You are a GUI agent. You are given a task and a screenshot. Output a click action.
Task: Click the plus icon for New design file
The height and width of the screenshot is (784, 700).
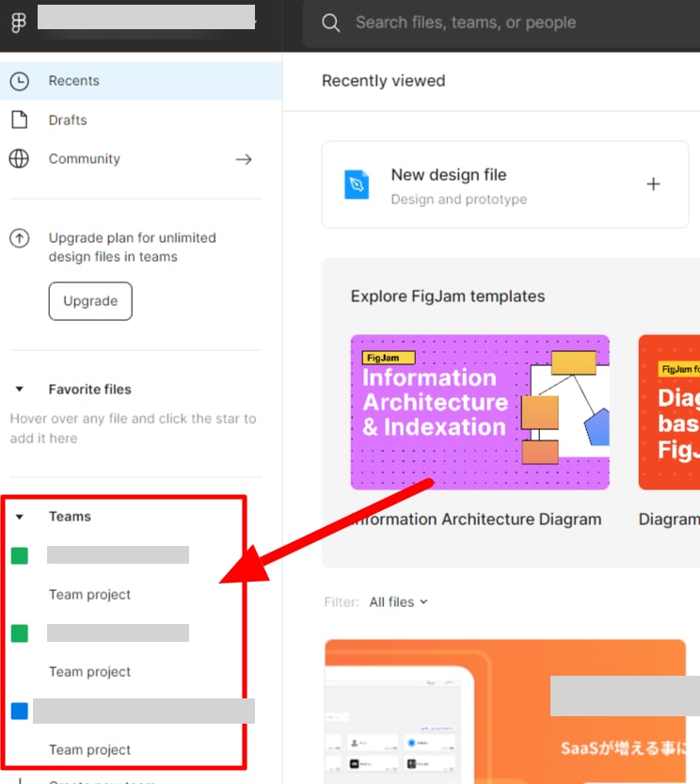click(x=653, y=184)
